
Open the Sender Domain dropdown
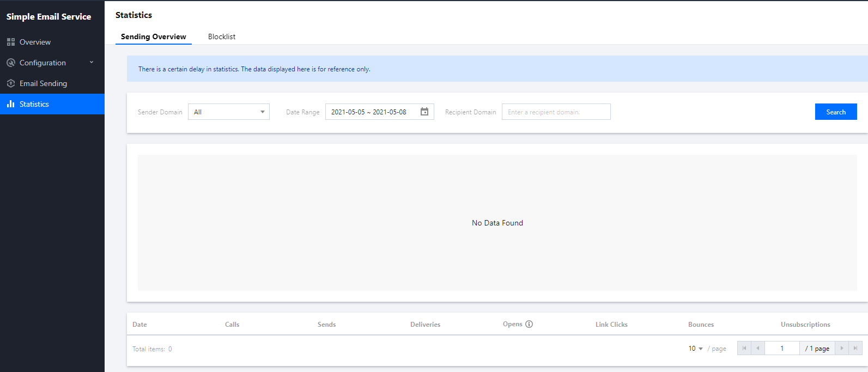(x=229, y=112)
